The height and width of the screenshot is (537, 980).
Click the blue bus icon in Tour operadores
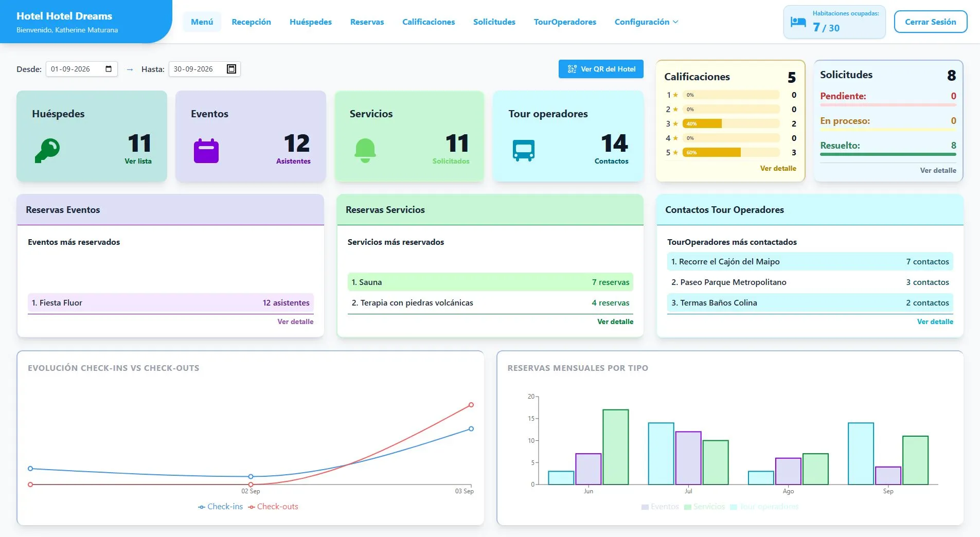point(524,151)
